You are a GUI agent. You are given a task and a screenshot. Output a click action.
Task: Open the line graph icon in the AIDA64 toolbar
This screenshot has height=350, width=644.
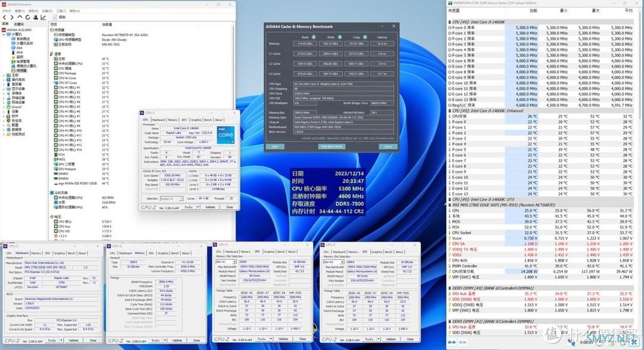pos(43,18)
